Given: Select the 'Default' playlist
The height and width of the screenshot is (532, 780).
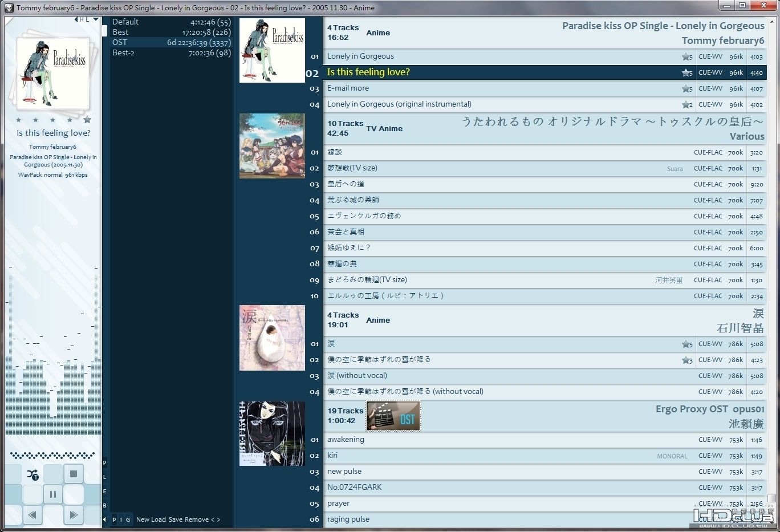Looking at the screenshot, I should point(171,22).
